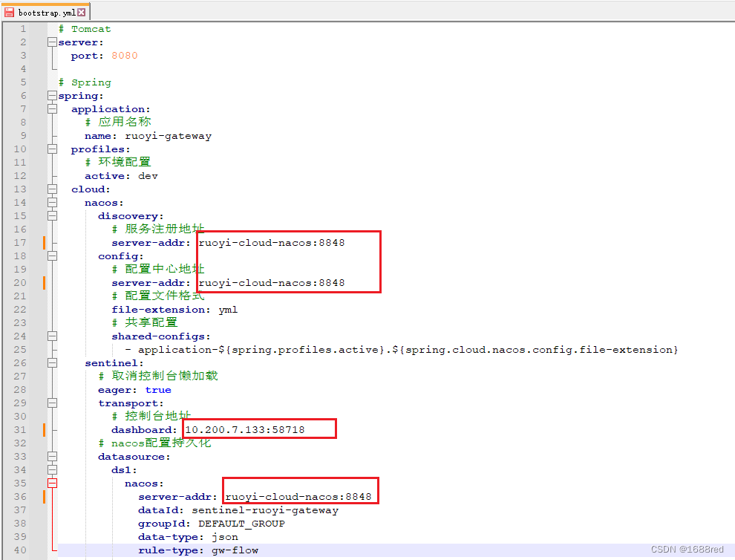Image resolution: width=735 pixels, height=560 pixels.
Task: Click datasource nacos server-addr value on line 36
Action: coord(298,497)
